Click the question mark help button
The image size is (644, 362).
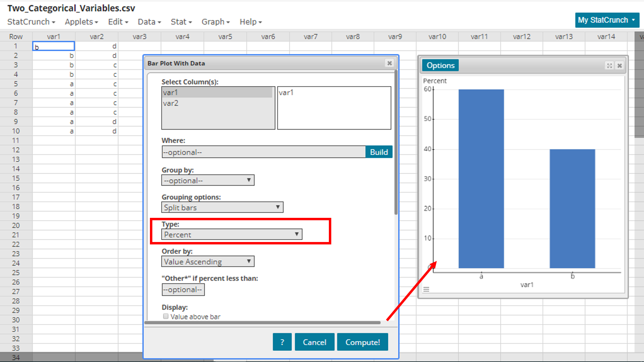[282, 342]
